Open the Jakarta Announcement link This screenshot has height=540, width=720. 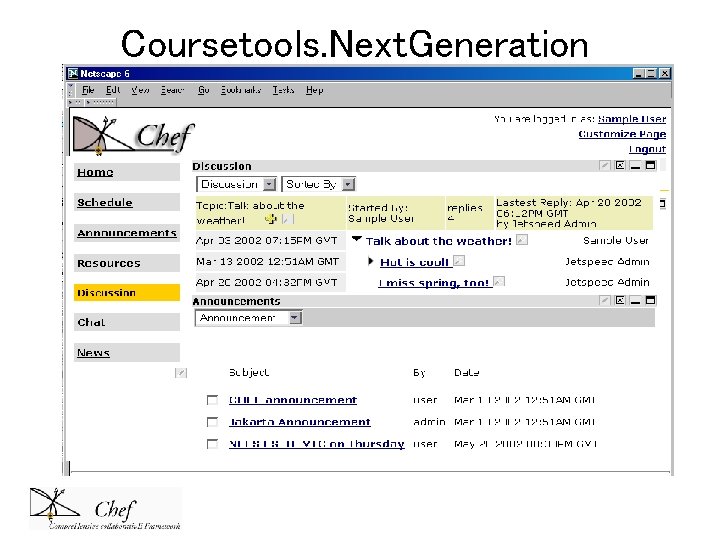300,422
